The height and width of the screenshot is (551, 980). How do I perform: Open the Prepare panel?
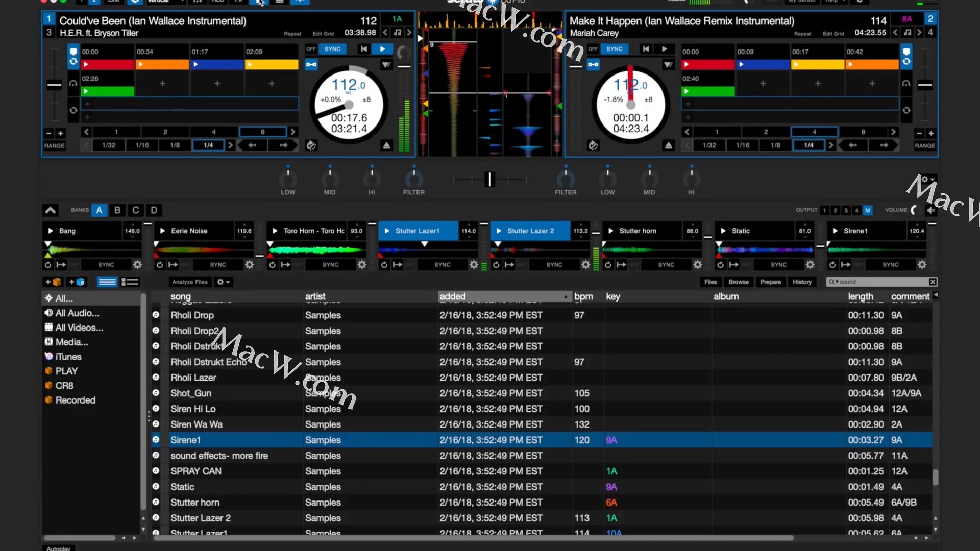pyautogui.click(x=770, y=282)
